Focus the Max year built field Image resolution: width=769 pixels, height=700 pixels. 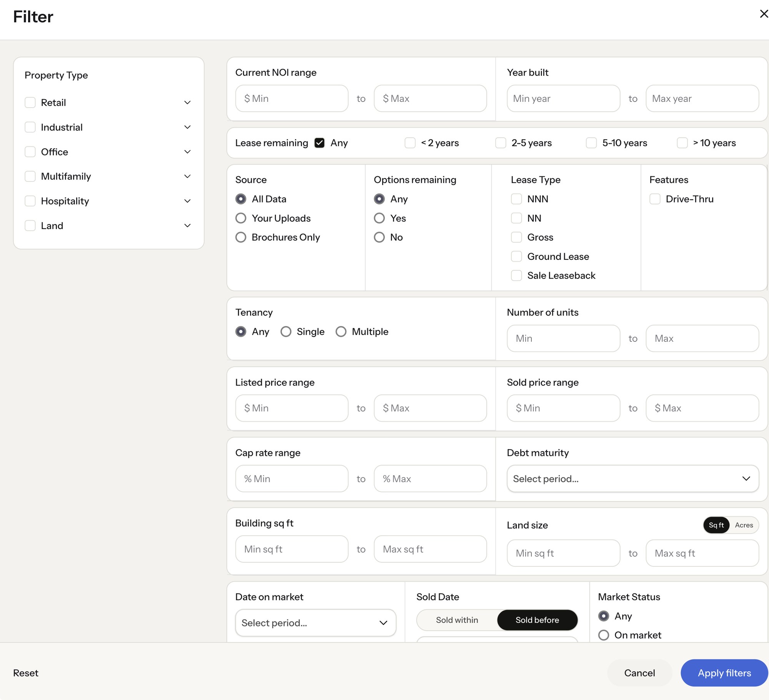702,98
